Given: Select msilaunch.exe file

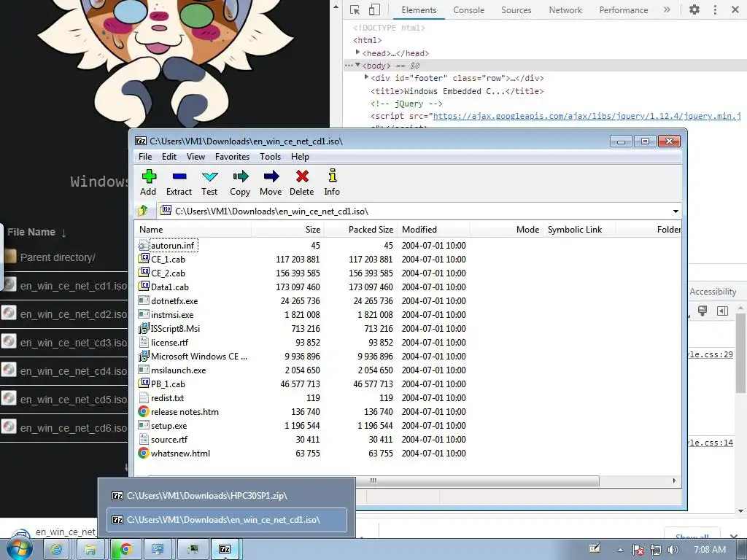Looking at the screenshot, I should 178,370.
